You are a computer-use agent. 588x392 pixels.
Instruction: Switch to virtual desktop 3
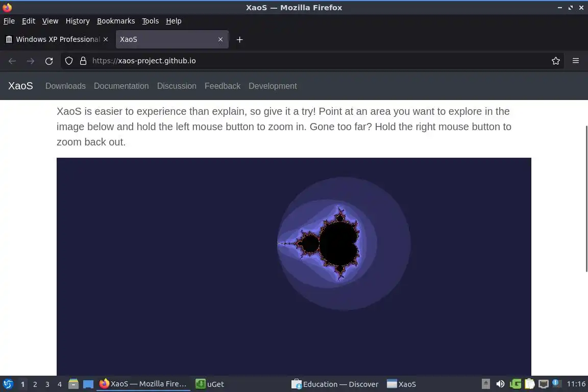coord(47,384)
